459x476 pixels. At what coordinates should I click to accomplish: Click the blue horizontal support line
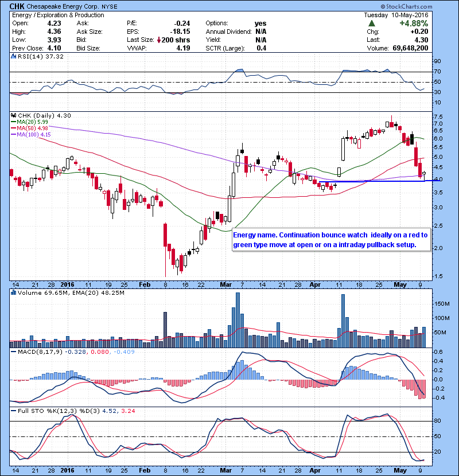coord(380,181)
